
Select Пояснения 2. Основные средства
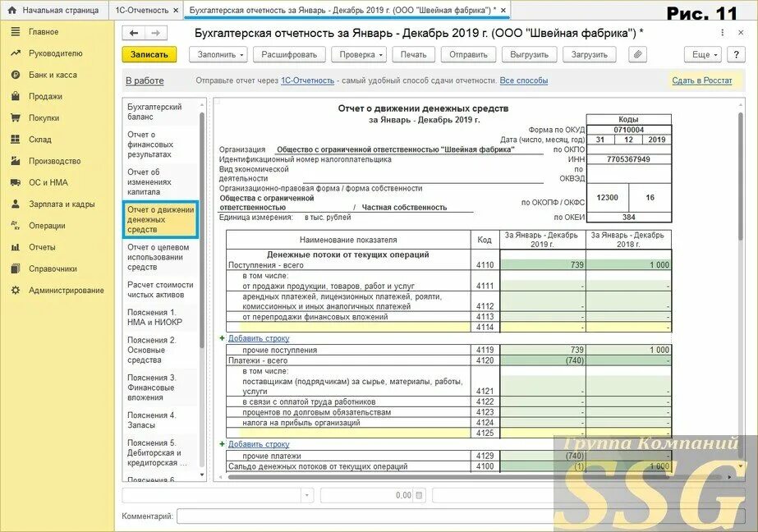click(160, 350)
